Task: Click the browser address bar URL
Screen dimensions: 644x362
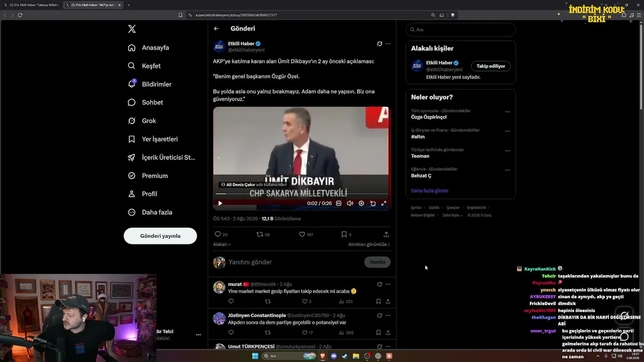Action: 236,15
